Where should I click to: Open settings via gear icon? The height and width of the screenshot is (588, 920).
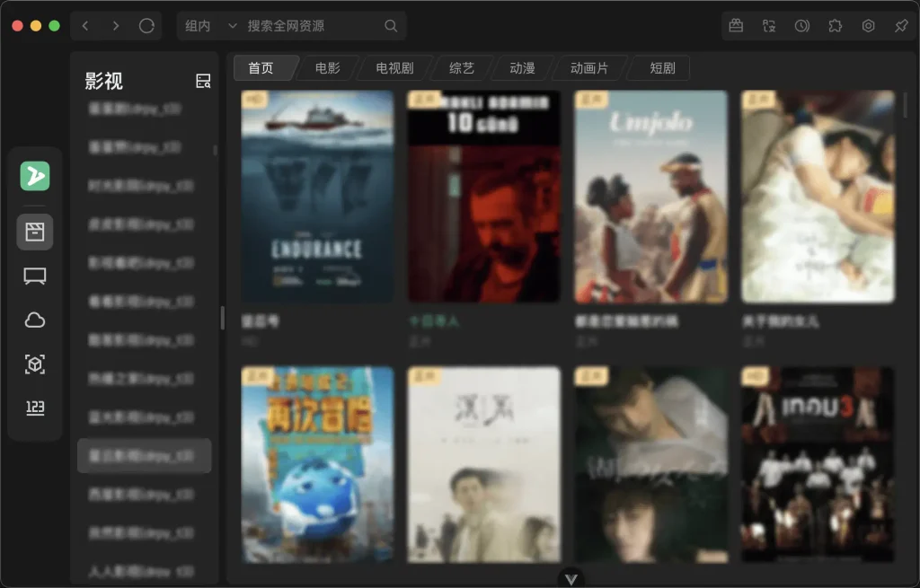pyautogui.click(x=866, y=25)
